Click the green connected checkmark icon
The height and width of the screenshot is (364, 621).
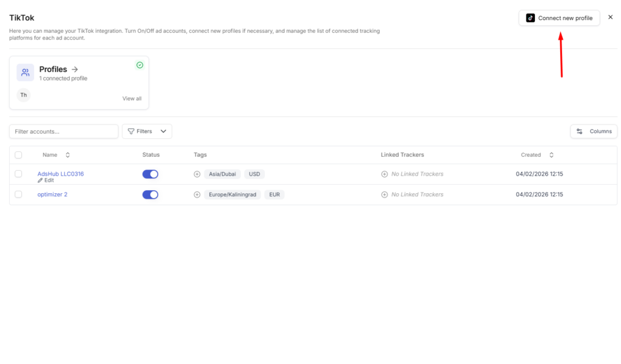click(140, 65)
